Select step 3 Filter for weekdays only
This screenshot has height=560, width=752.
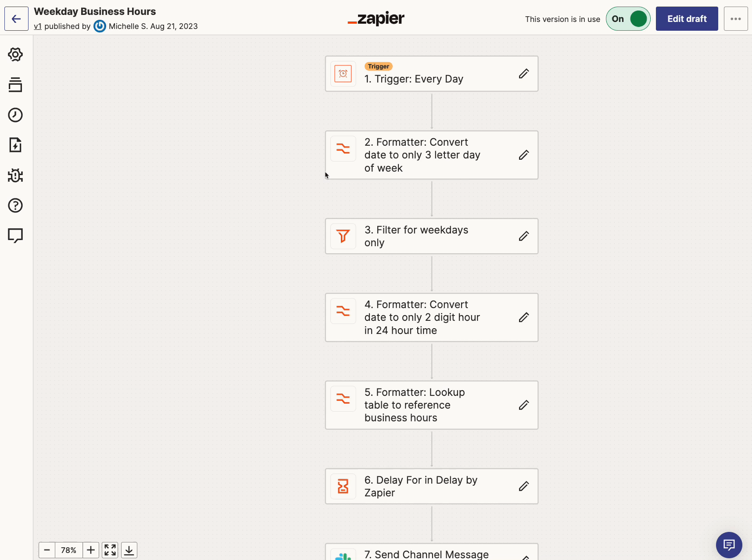pyautogui.click(x=432, y=236)
